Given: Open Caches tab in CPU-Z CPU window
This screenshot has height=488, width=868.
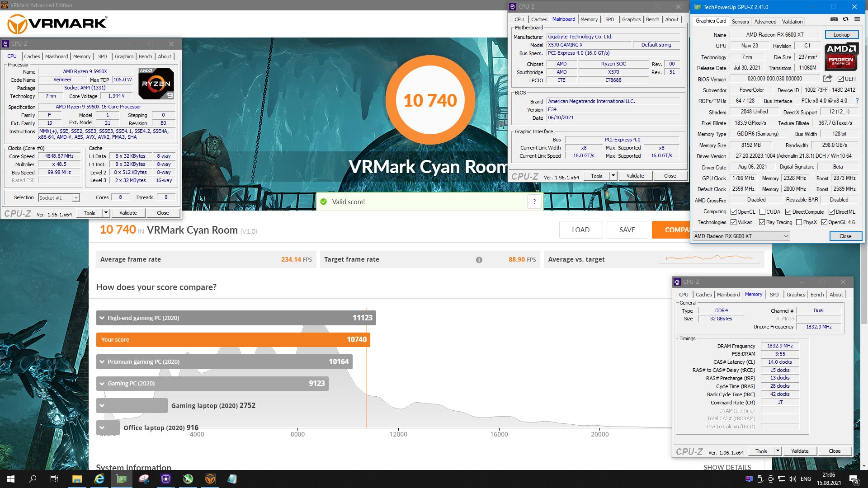Looking at the screenshot, I should click(32, 56).
